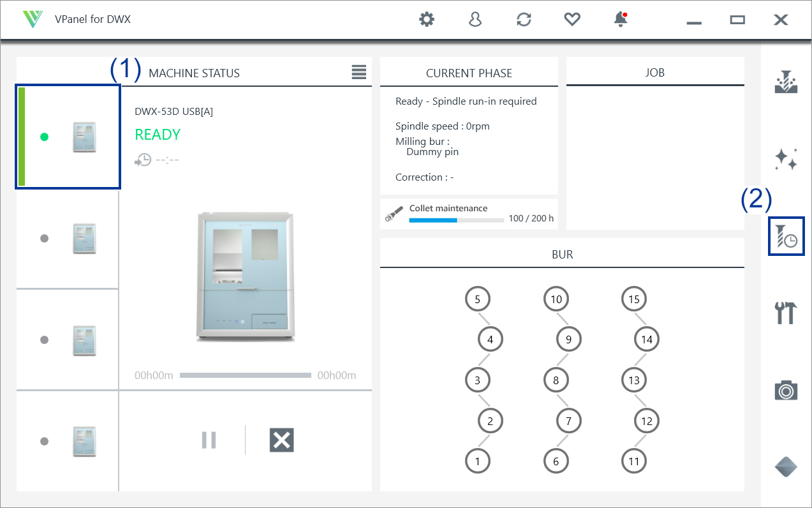Open the sparkle cleaning icon in sidebar
The width and height of the screenshot is (812, 508).
786,160
